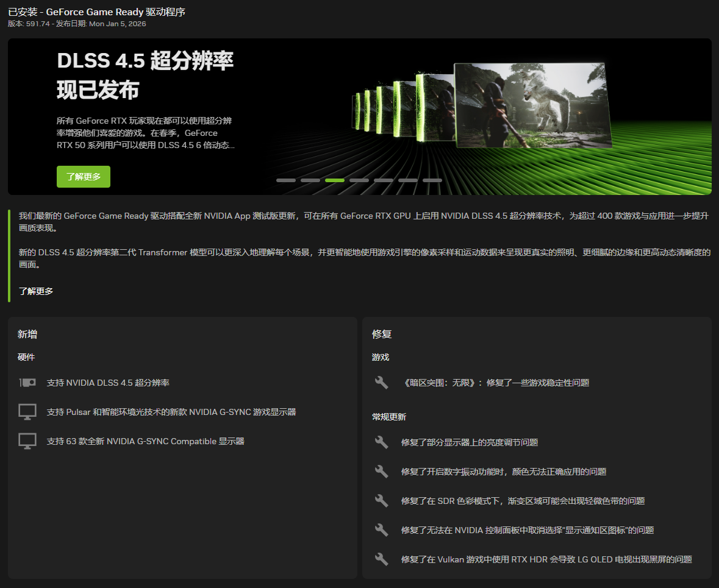Click paragraph starting 我们最新的 GeForce Game Ready 驱动
Screen dimensions: 719x588
tap(363, 222)
